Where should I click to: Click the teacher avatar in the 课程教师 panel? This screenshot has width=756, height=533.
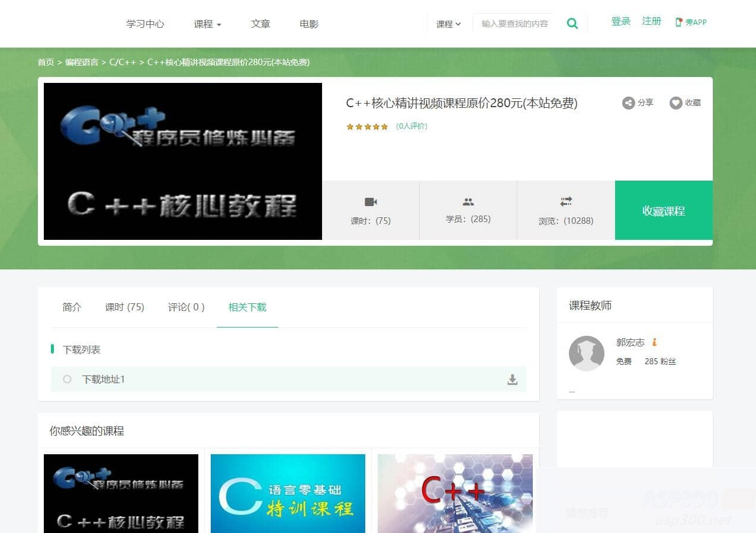coord(586,354)
